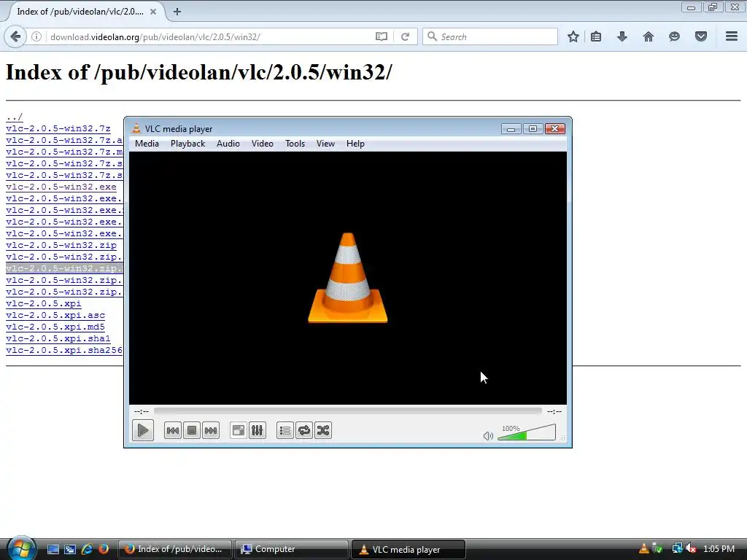
Task: Open the Playback menu in VLC
Action: click(187, 144)
